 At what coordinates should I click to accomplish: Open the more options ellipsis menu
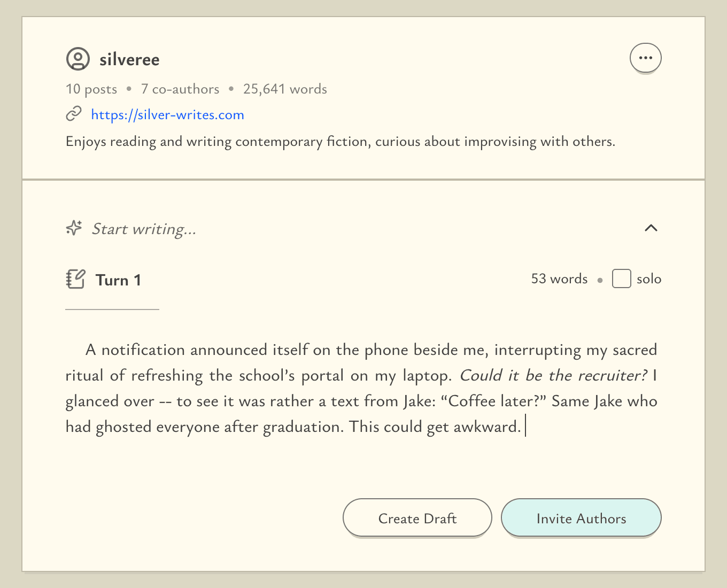645,58
